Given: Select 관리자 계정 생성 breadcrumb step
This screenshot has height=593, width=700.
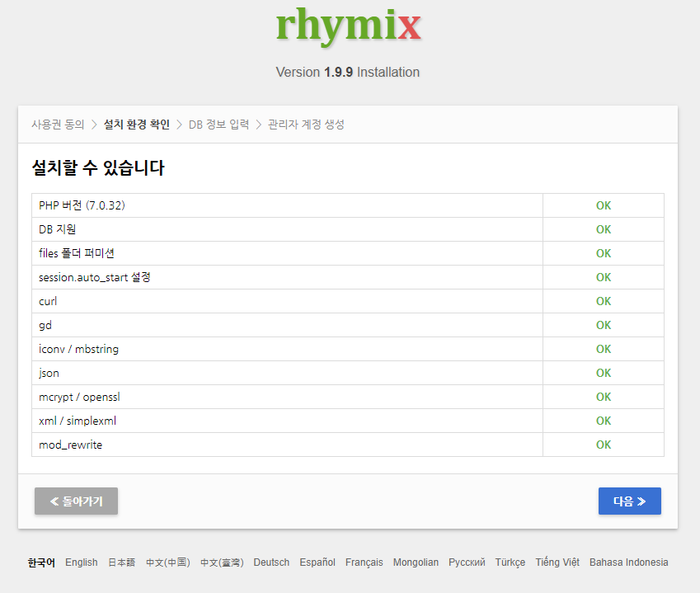Looking at the screenshot, I should 306,125.
